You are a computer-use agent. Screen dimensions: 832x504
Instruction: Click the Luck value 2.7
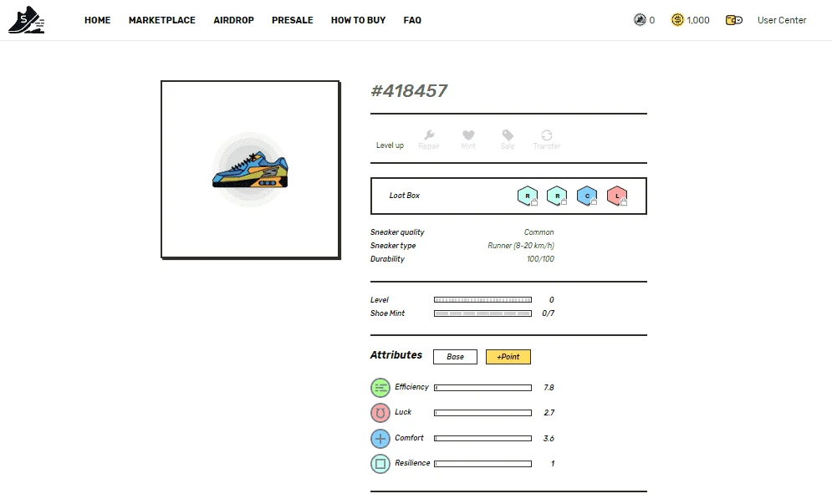click(x=549, y=413)
